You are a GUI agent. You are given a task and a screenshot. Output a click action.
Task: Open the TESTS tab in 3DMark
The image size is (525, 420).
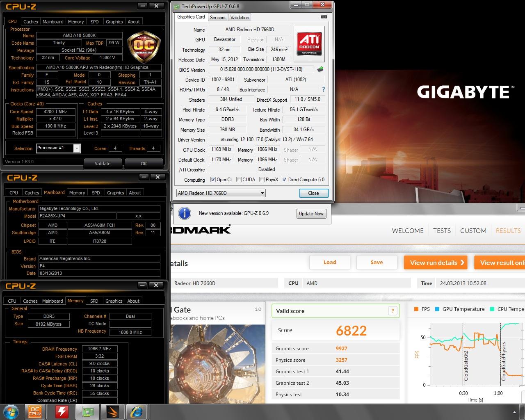tap(442, 231)
